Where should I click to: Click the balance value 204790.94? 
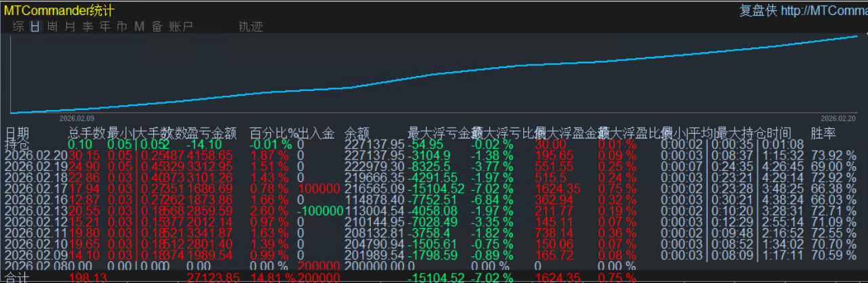[x=374, y=244]
